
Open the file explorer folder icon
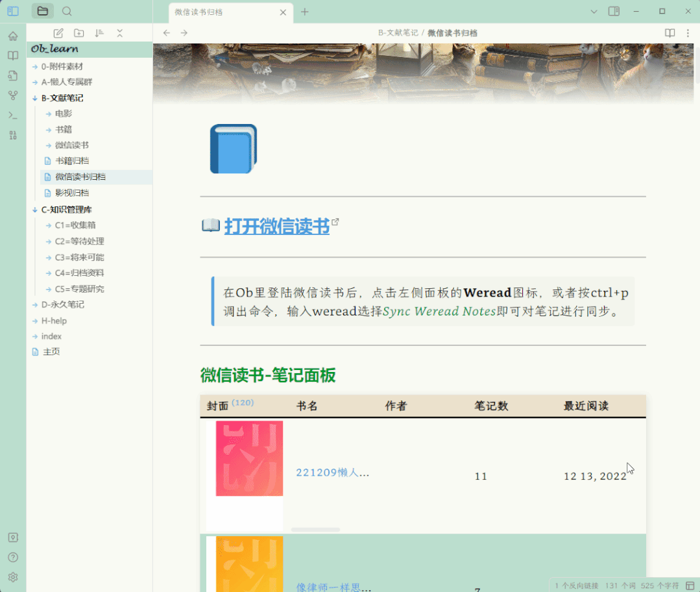coord(42,11)
